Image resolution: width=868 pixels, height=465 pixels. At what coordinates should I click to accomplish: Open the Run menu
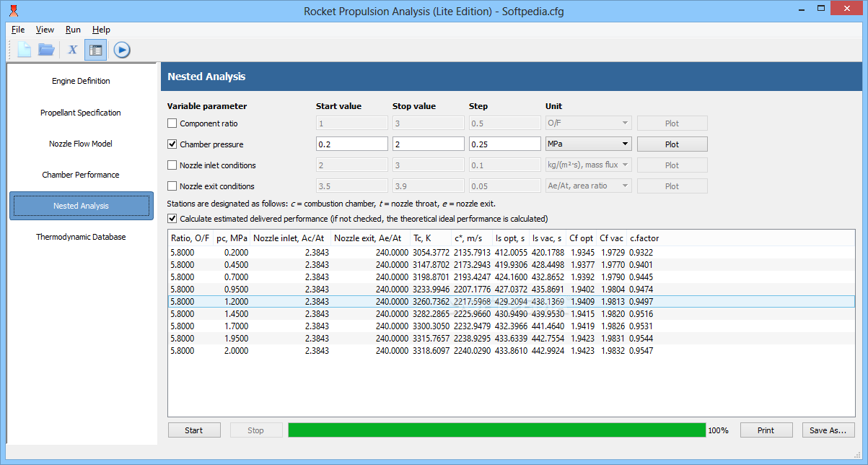pos(73,30)
